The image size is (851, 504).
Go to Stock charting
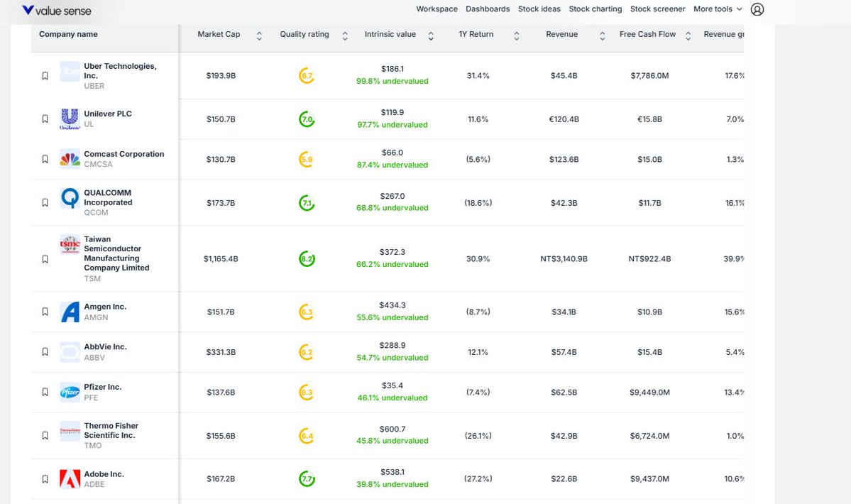(x=595, y=9)
